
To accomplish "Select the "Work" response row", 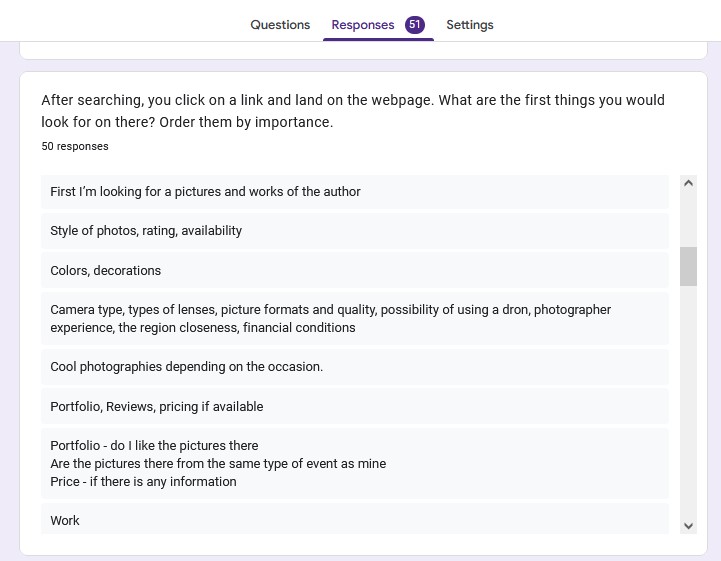I will (355, 520).
